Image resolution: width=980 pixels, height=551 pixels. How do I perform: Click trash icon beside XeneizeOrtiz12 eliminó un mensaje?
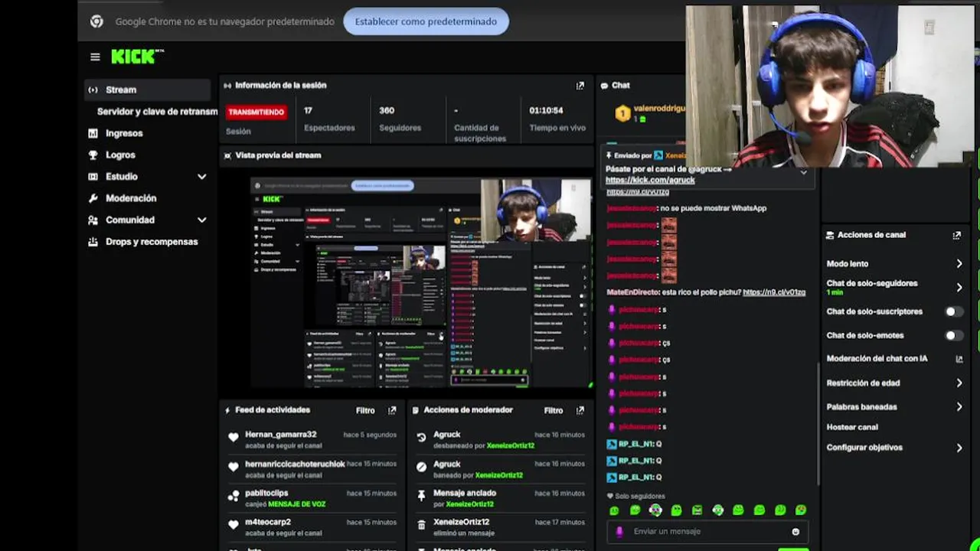click(x=421, y=525)
